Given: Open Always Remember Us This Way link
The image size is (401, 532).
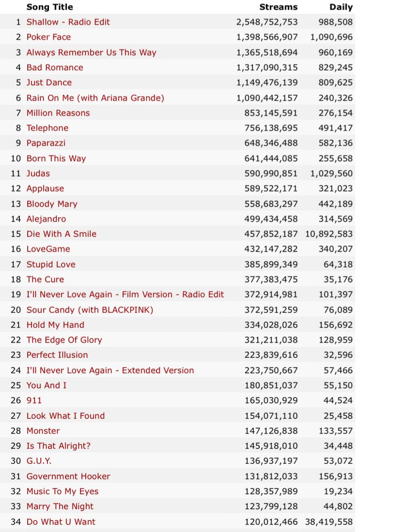Looking at the screenshot, I should [91, 53].
